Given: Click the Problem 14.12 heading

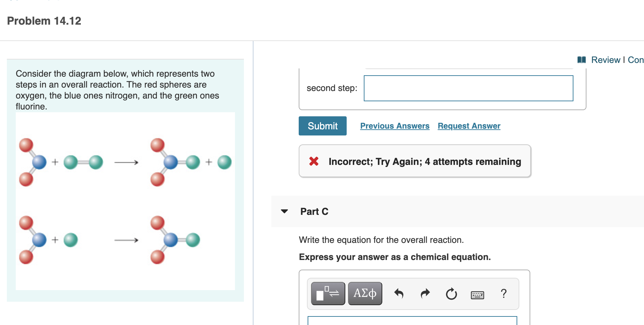Looking at the screenshot, I should (44, 21).
